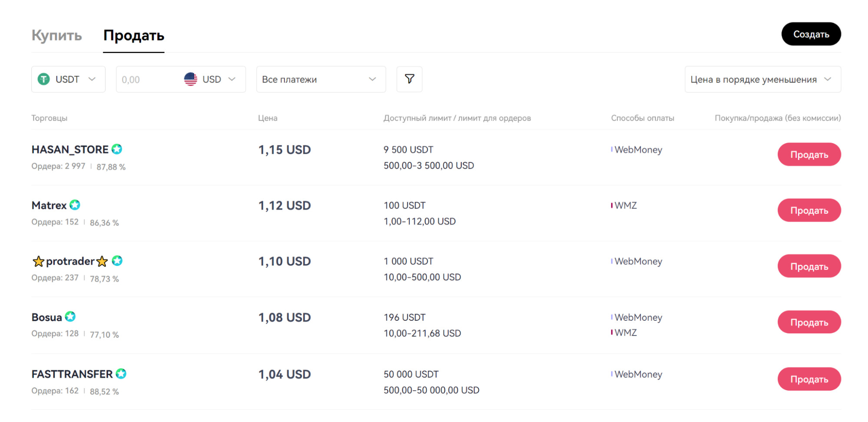This screenshot has height=422, width=868.
Task: Open protrader trader profile
Action: coord(70,261)
